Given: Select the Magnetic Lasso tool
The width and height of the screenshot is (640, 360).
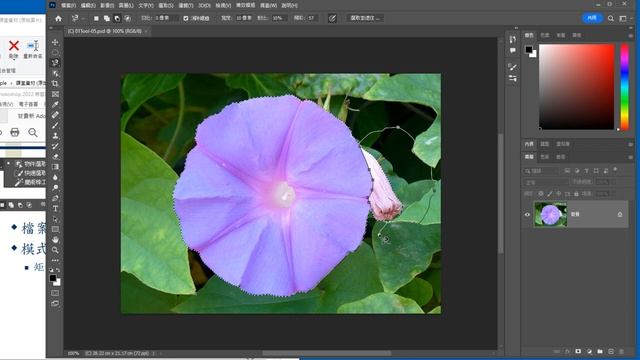Looking at the screenshot, I should point(55,62).
